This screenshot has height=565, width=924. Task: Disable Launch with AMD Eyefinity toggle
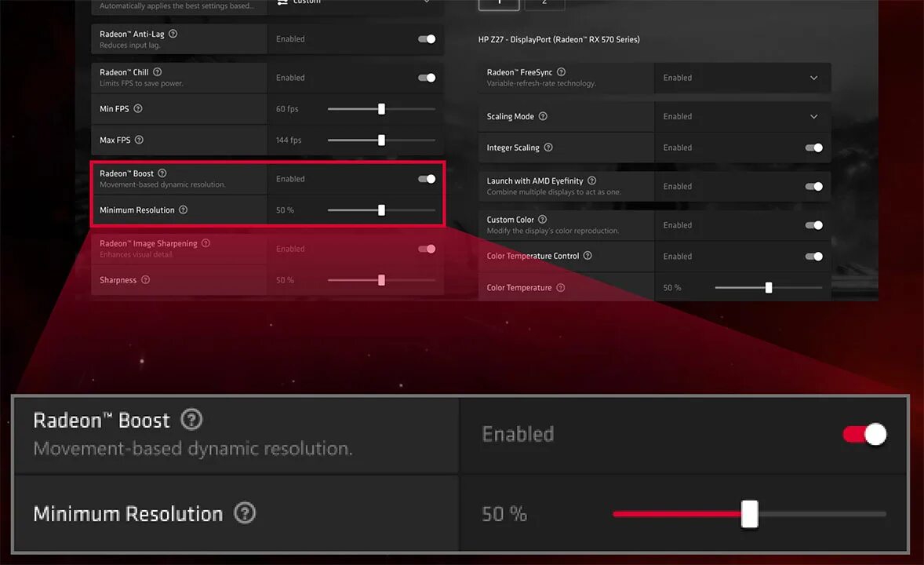click(x=814, y=186)
